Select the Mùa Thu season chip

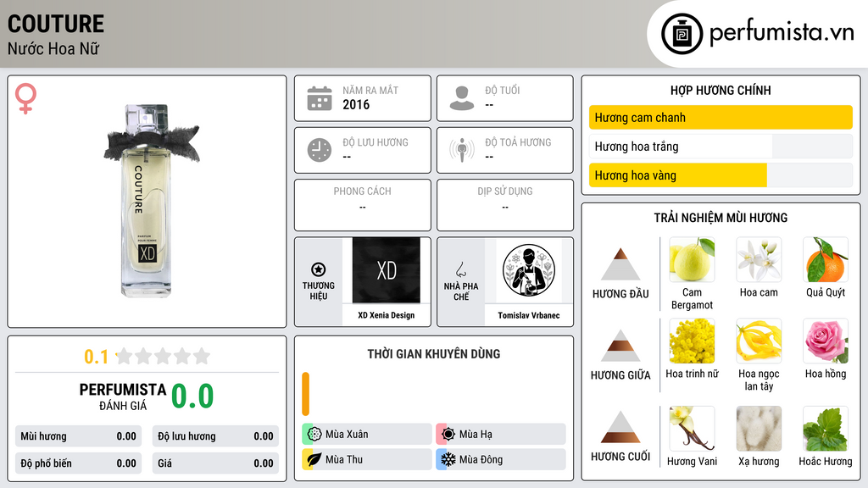pos(367,459)
